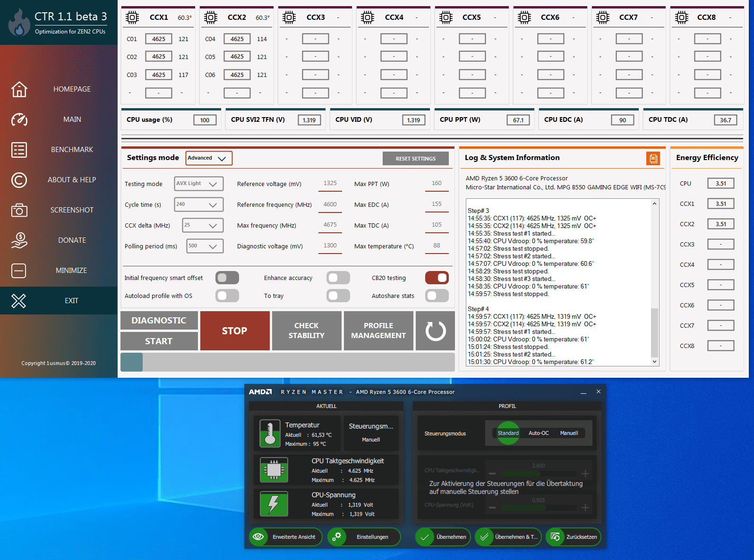Image resolution: width=754 pixels, height=560 pixels.
Task: Click the Benchmark list icon
Action: (x=19, y=150)
